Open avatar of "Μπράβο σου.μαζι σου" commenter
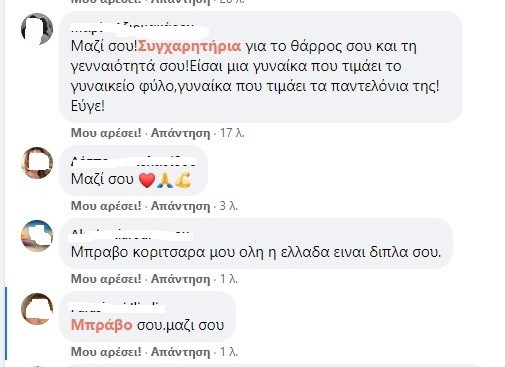The width and height of the screenshot is (505, 367). click(x=37, y=309)
